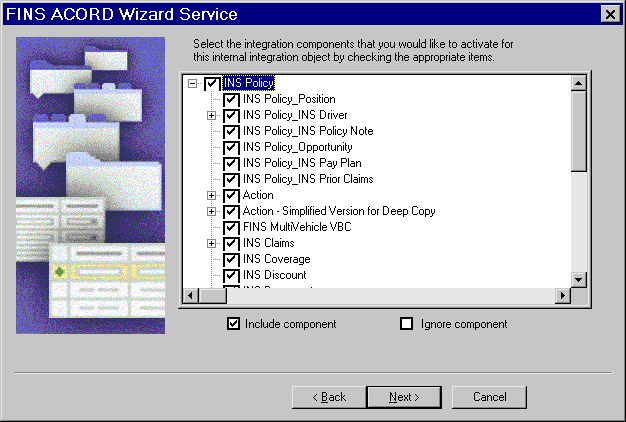This screenshot has width=626, height=422.
Task: Expand the Action node
Action: point(212,195)
